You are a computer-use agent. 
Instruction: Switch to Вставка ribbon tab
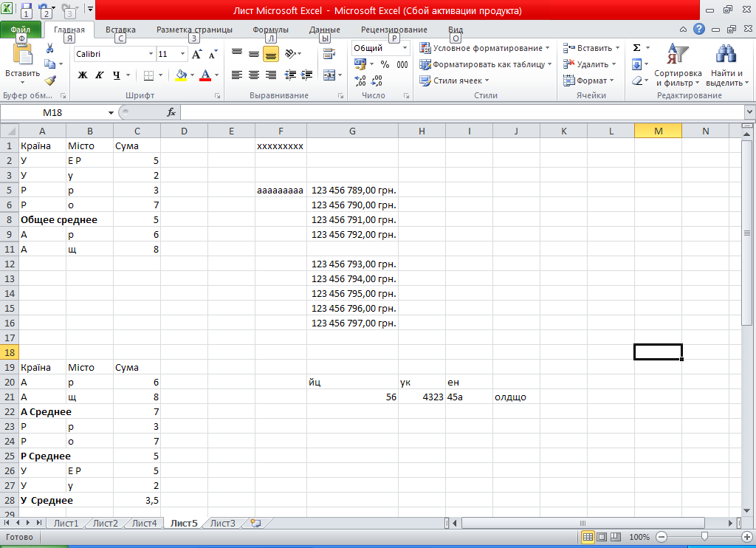pos(120,30)
